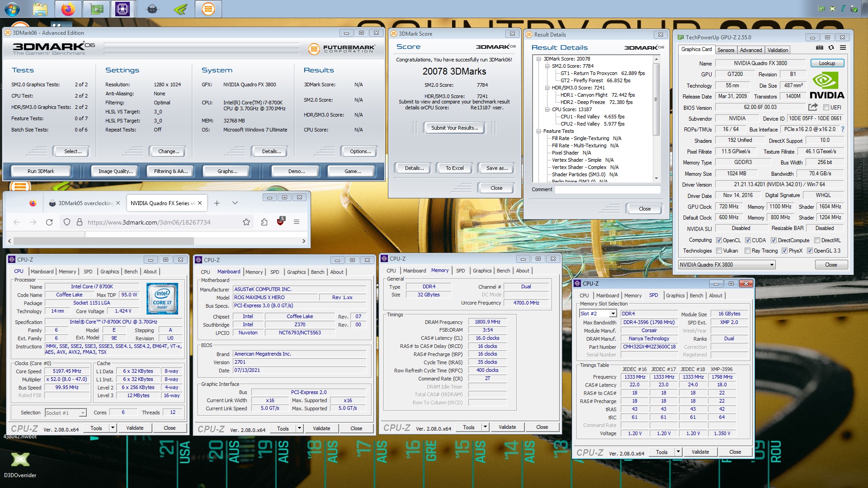Click the Run 3DMark button
Viewport: 868px width, 488px height.
[x=41, y=171]
